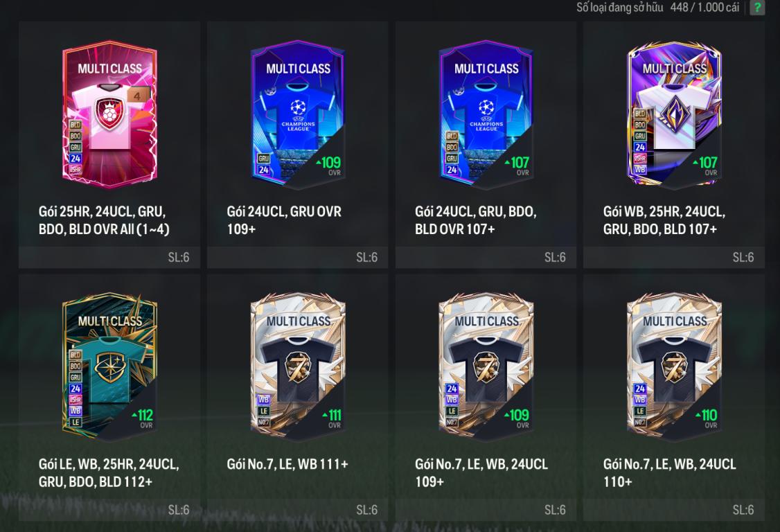780x532 pixels.
Task: Click the Gói WB, 25HR, 24UCL 107+ title
Action: (x=664, y=220)
